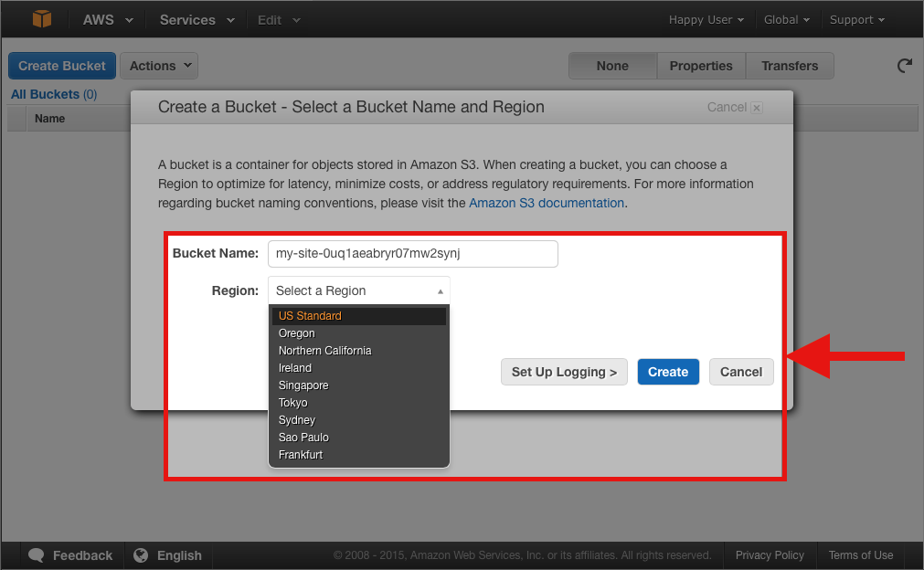Click the AWS orange cube logo
The image size is (924, 570).
pyautogui.click(x=42, y=19)
